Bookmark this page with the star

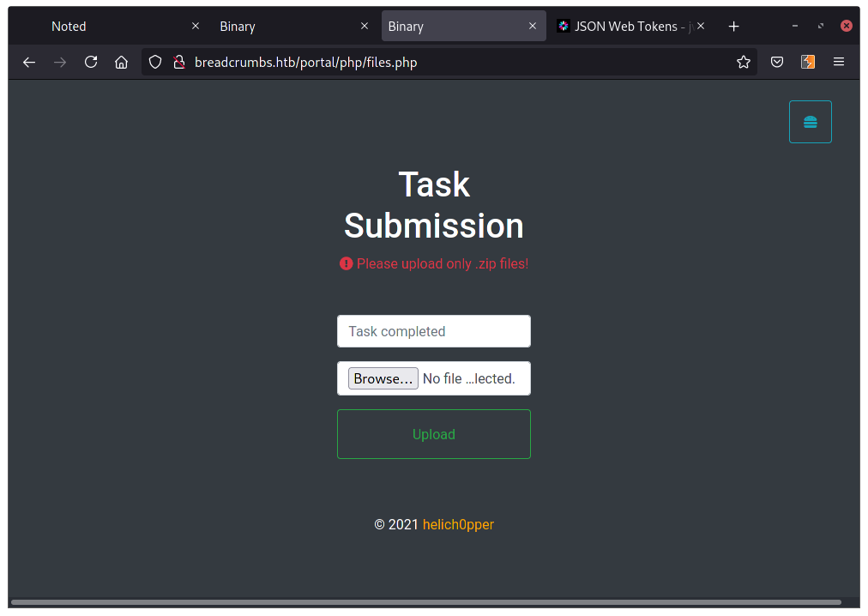(x=743, y=62)
